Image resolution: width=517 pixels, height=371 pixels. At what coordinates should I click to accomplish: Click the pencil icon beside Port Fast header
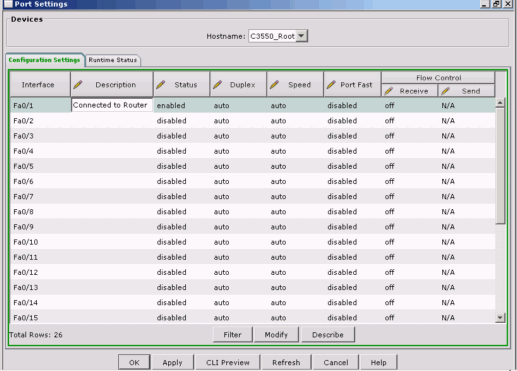[x=331, y=85]
